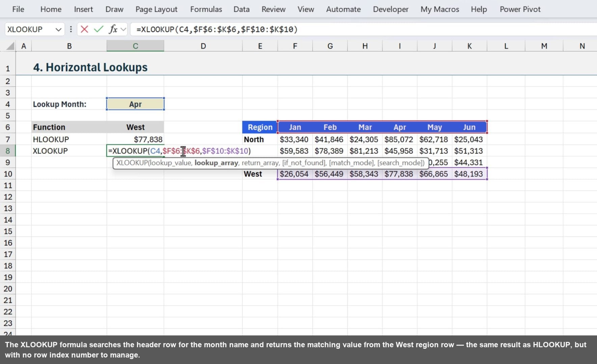Image resolution: width=597 pixels, height=364 pixels.
Task: Open the Data ribbon tab
Action: pyautogui.click(x=241, y=9)
